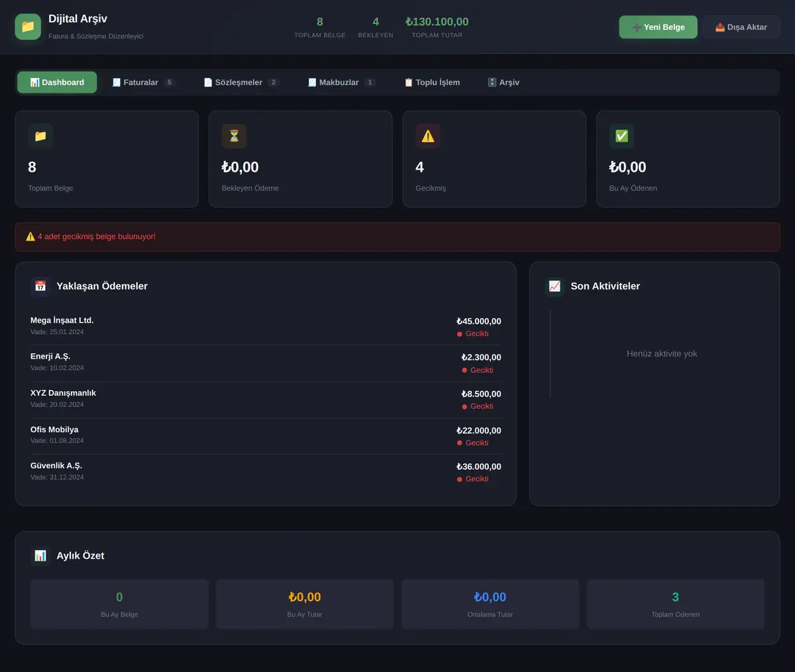Click the bar chart icon beside Aylık Özet

click(x=40, y=555)
